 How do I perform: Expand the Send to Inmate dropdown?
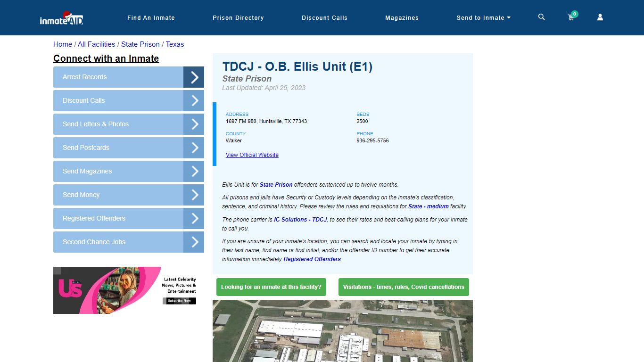tap(483, 18)
